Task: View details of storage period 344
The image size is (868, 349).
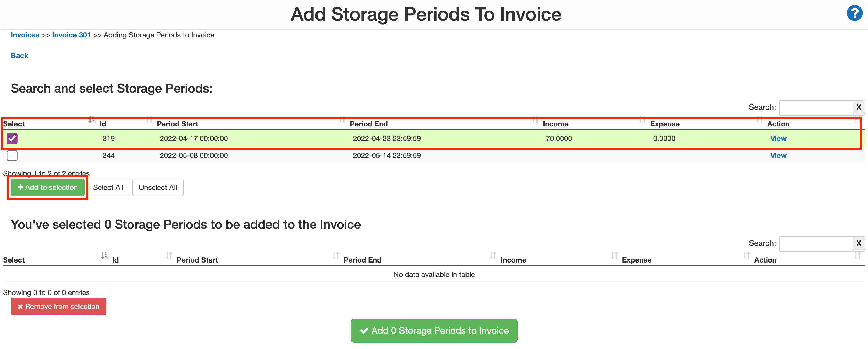Action: click(x=778, y=155)
